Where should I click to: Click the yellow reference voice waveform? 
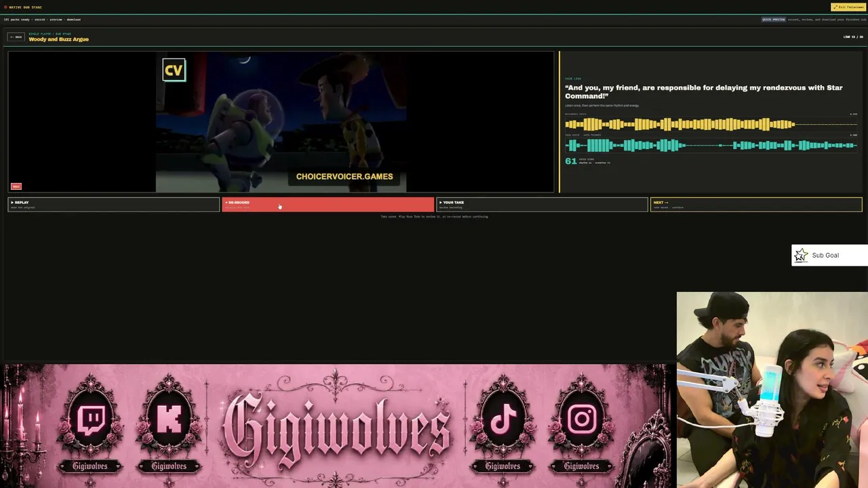coord(711,124)
